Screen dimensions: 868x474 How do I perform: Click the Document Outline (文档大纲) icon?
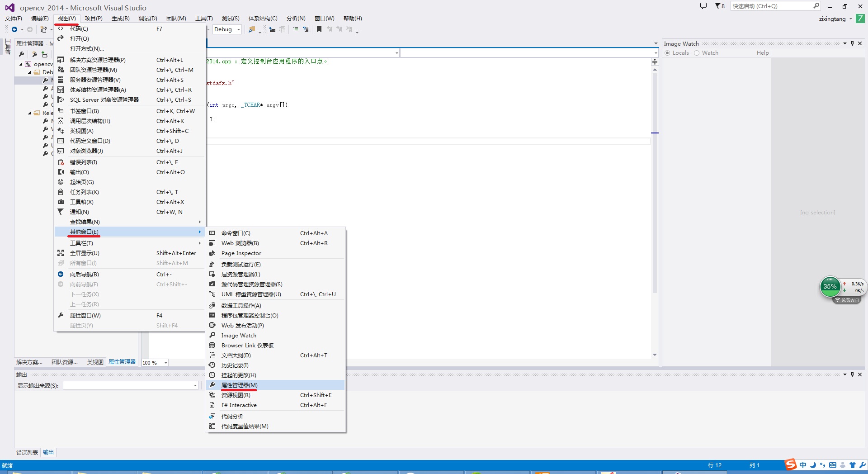(212, 355)
